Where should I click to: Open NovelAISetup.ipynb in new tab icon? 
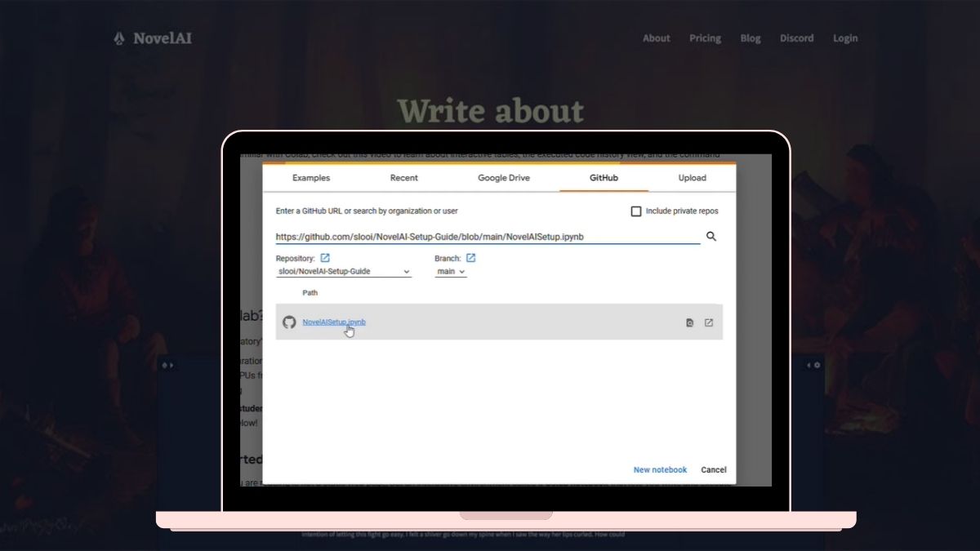click(x=709, y=323)
